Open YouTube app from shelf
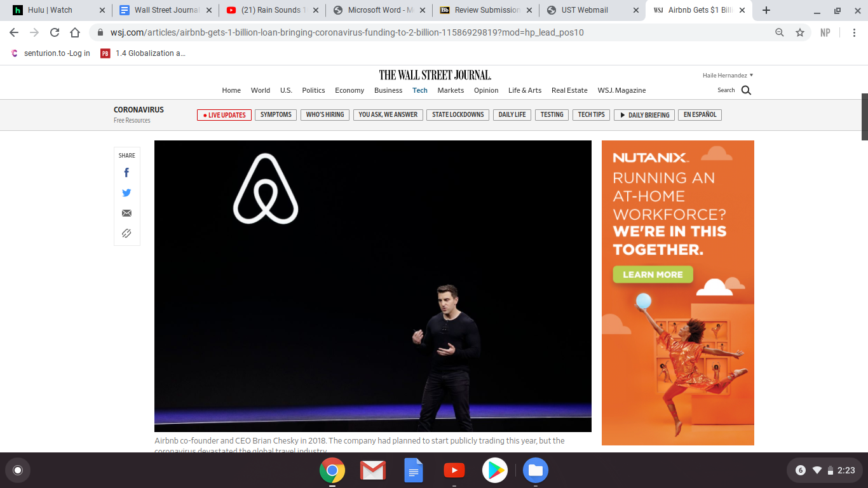 click(454, 471)
